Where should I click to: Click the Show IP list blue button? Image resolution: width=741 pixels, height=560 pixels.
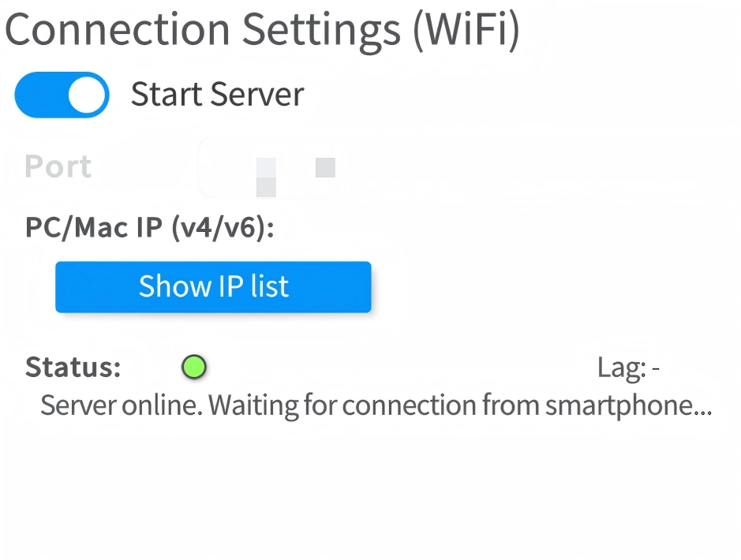[x=212, y=286]
